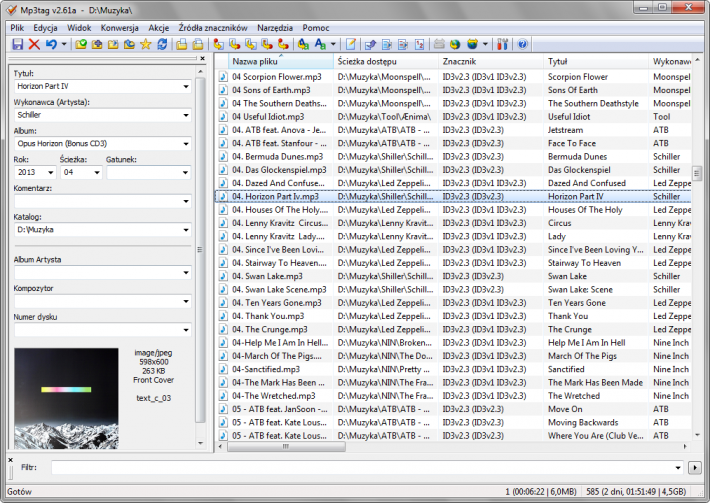Screen dimensions: 710x503
Task: Click the first yellow clipboard icon after refresh
Action: [x=182, y=44]
